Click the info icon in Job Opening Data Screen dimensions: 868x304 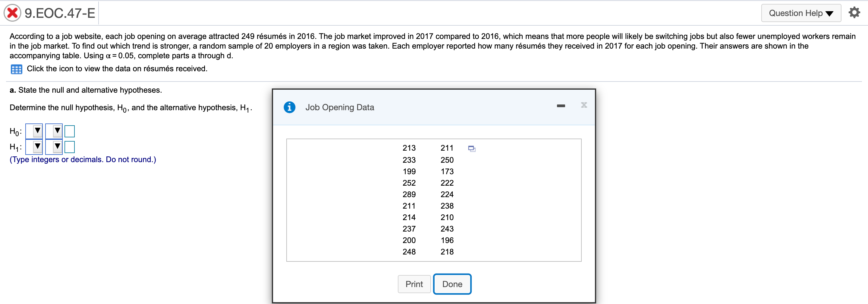click(289, 107)
